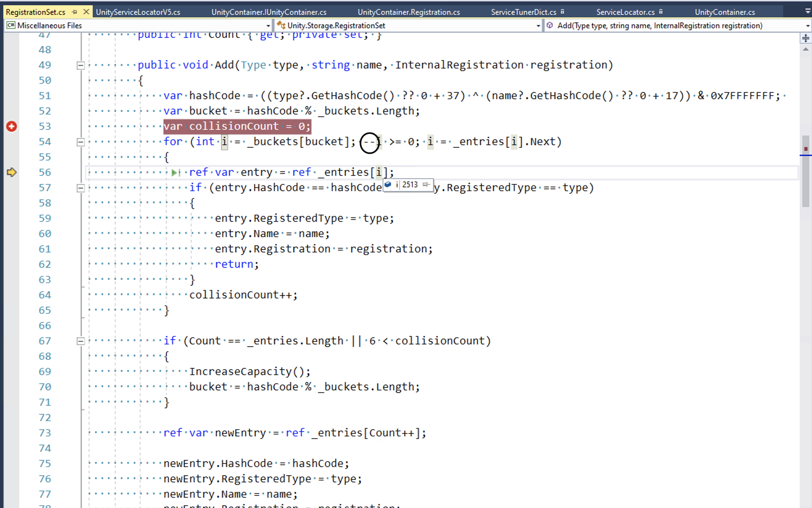Click the lock icon on ServiceTunerDict.cs tab
Image resolution: width=812 pixels, height=508 pixels.
[x=563, y=12]
